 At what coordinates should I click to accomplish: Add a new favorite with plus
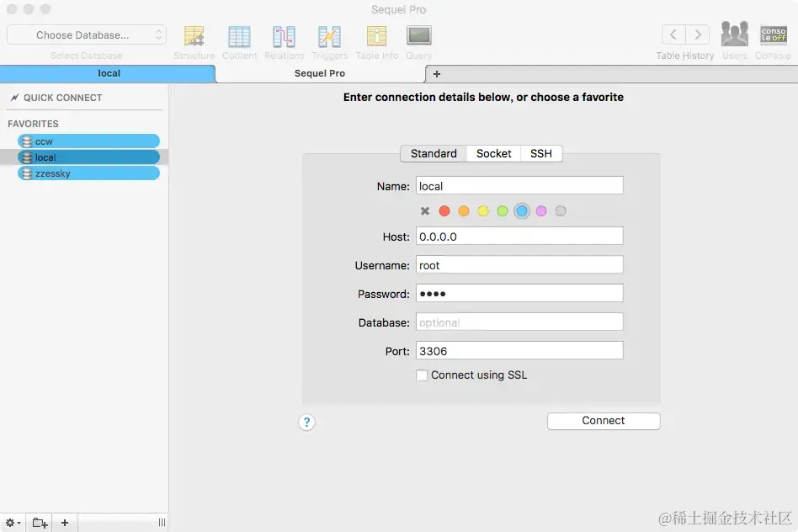[x=65, y=523]
